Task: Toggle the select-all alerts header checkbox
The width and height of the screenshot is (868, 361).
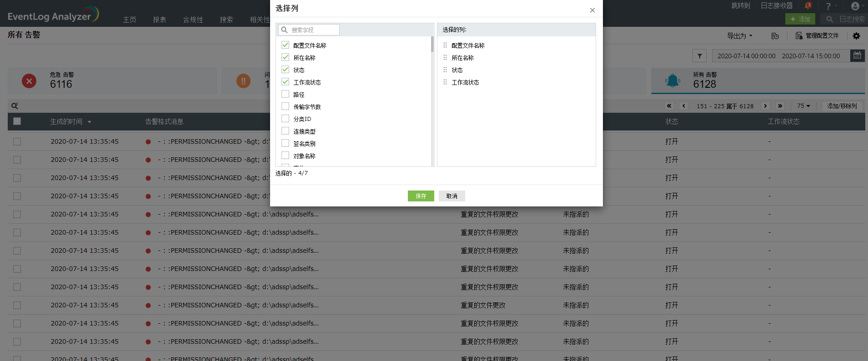Action: tap(17, 121)
